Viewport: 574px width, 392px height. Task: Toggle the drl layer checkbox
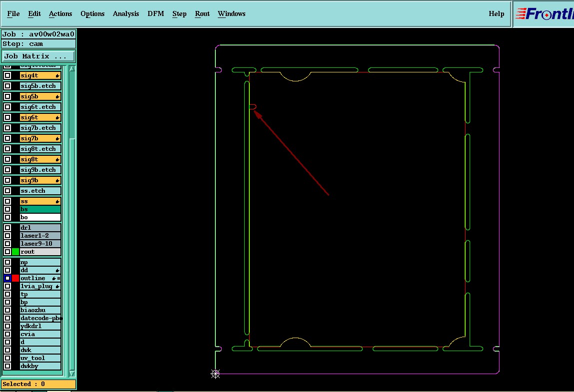(x=7, y=228)
